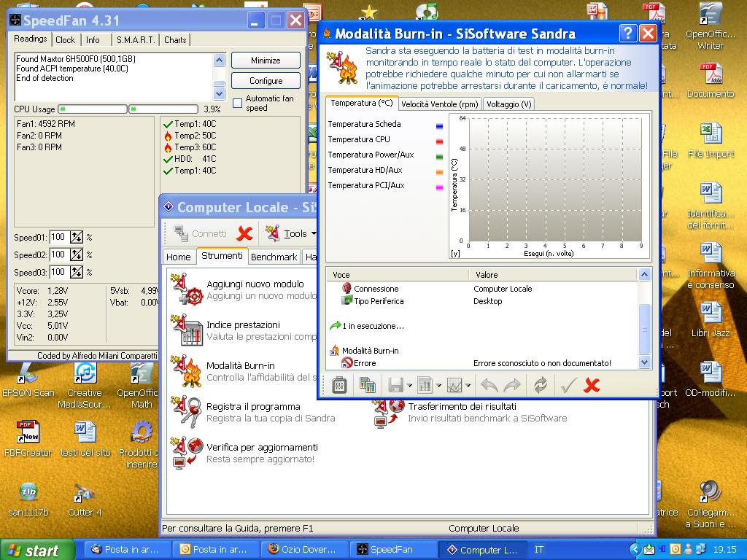Click the floppy disk save icon
The height and width of the screenshot is (560, 747).
pos(396,385)
